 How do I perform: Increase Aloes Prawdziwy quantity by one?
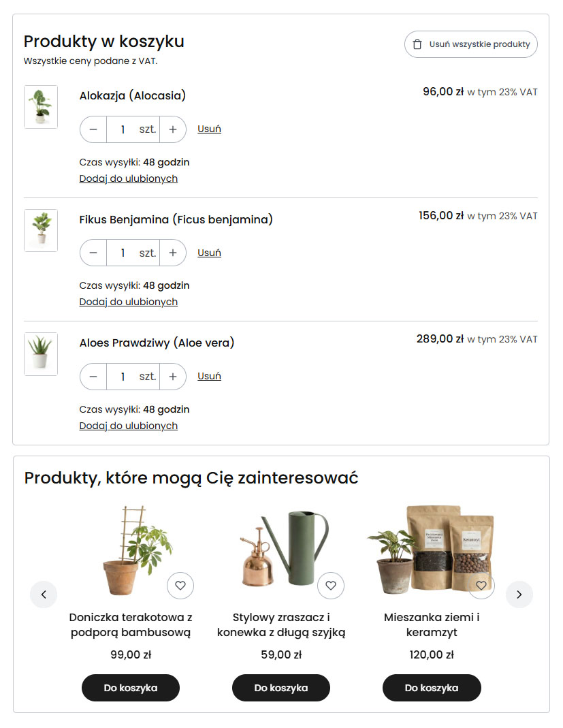tap(173, 377)
